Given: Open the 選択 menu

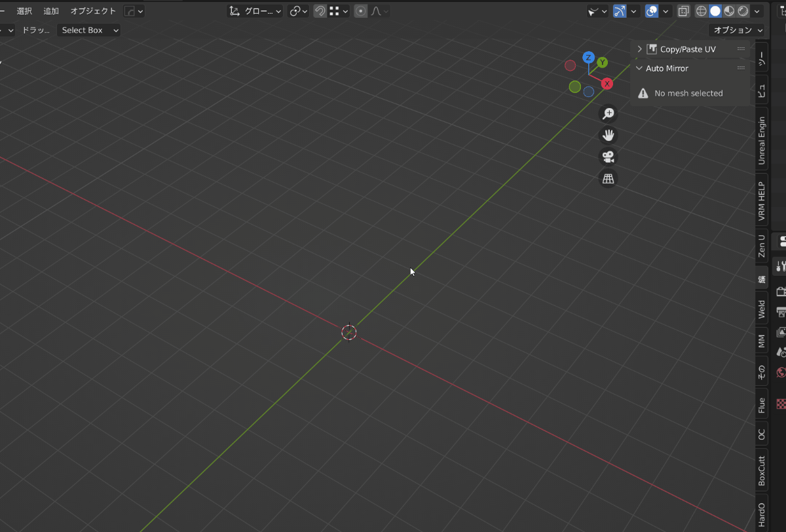Looking at the screenshot, I should [x=24, y=11].
